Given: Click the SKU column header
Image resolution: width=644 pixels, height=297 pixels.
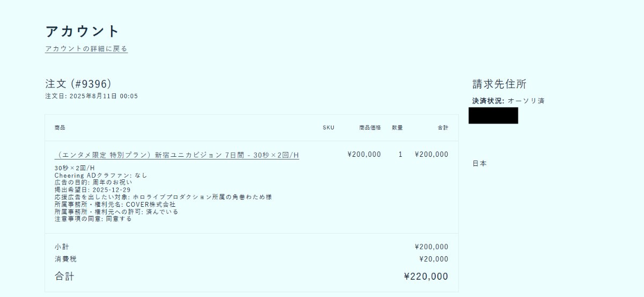Looking at the screenshot, I should click(328, 128).
